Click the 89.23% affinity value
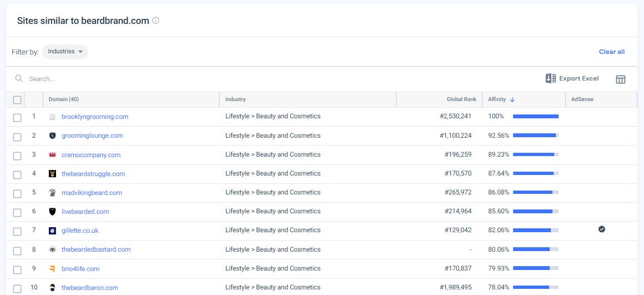644x295 pixels. pyautogui.click(x=499, y=154)
